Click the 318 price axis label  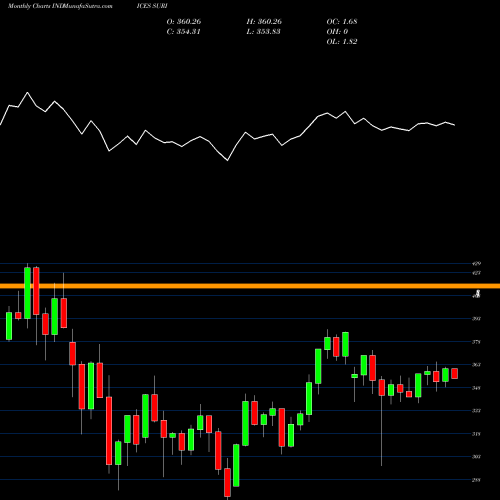click(x=476, y=434)
